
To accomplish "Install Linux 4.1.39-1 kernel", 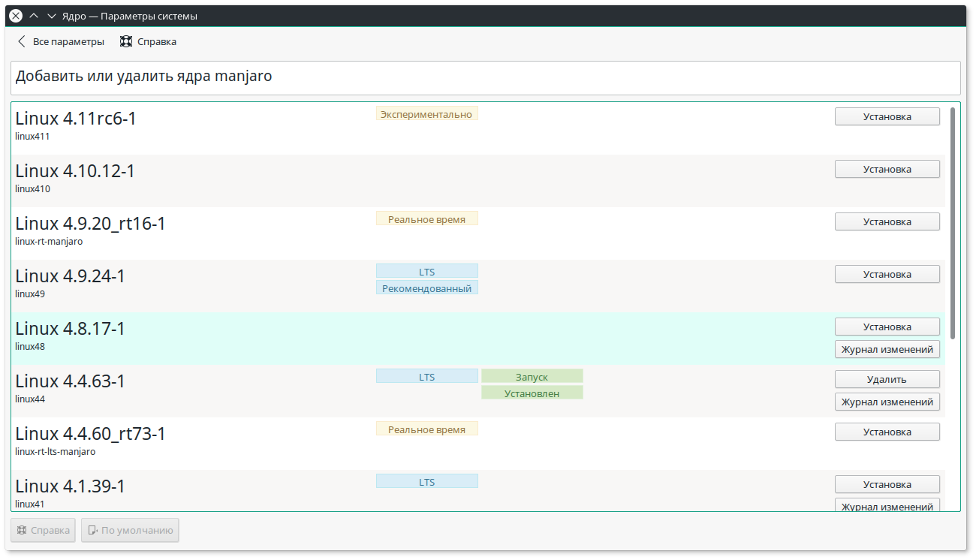I will [x=887, y=484].
